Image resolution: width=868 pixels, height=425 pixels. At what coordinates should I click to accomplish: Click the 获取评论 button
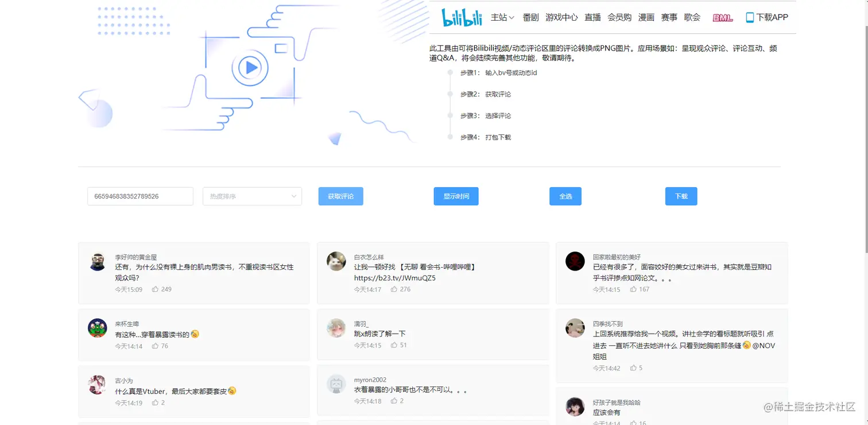pyautogui.click(x=341, y=196)
